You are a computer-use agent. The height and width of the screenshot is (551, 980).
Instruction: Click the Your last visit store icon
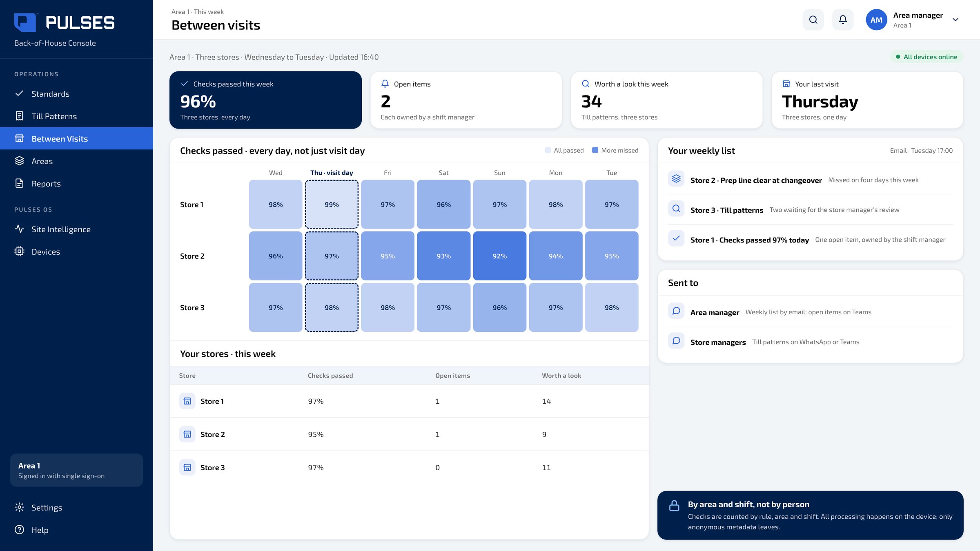pyautogui.click(x=786, y=84)
